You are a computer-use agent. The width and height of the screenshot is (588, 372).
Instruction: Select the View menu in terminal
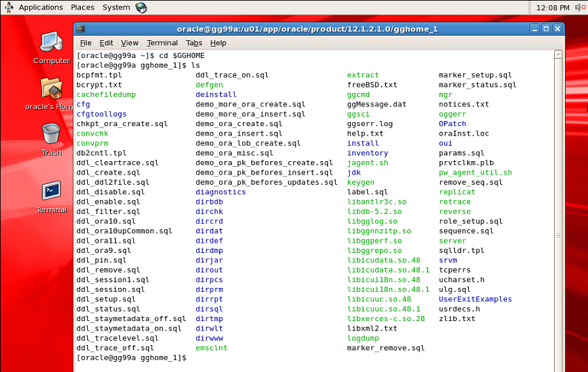(x=129, y=43)
